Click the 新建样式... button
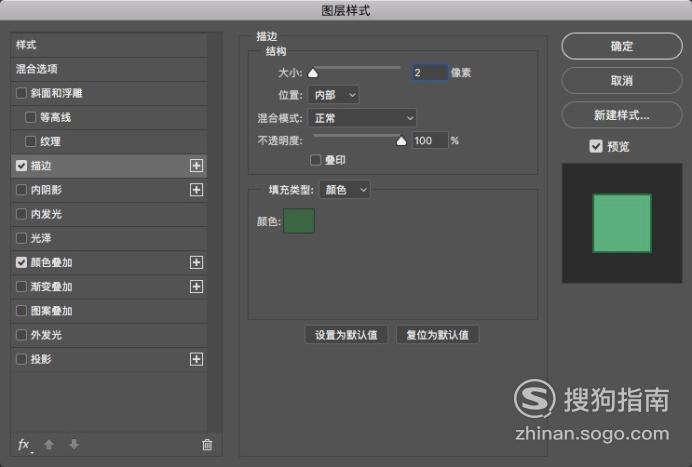Screen dimensions: 692x467 622,115
